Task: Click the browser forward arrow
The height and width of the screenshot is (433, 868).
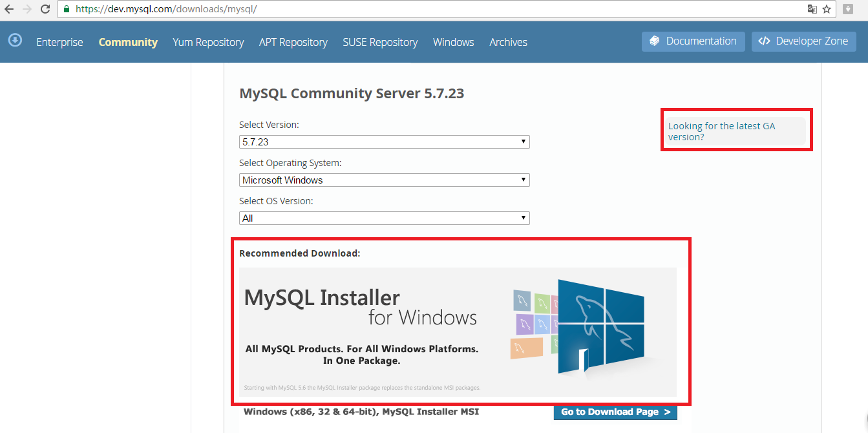Action: coord(27,10)
